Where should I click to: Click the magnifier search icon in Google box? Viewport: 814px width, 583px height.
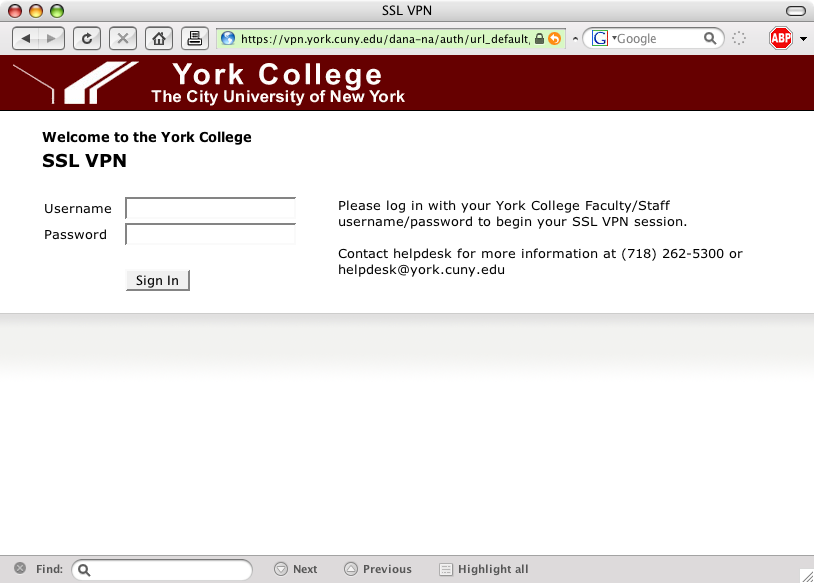[710, 38]
